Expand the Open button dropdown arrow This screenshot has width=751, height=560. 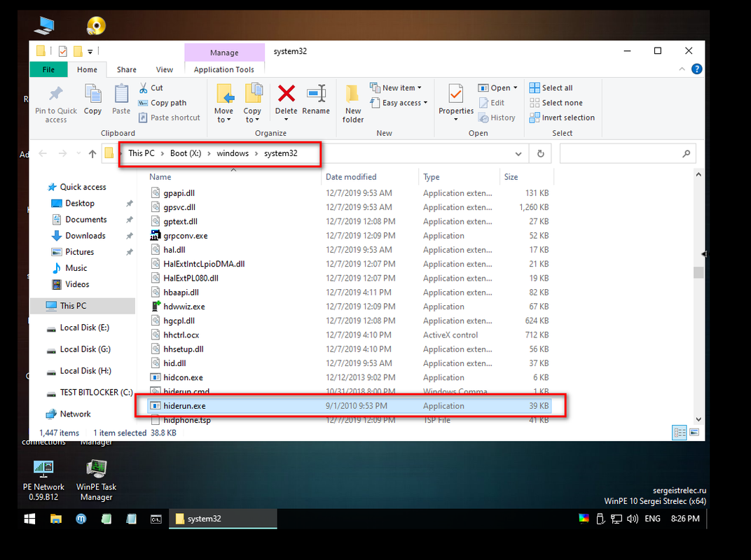pos(516,88)
